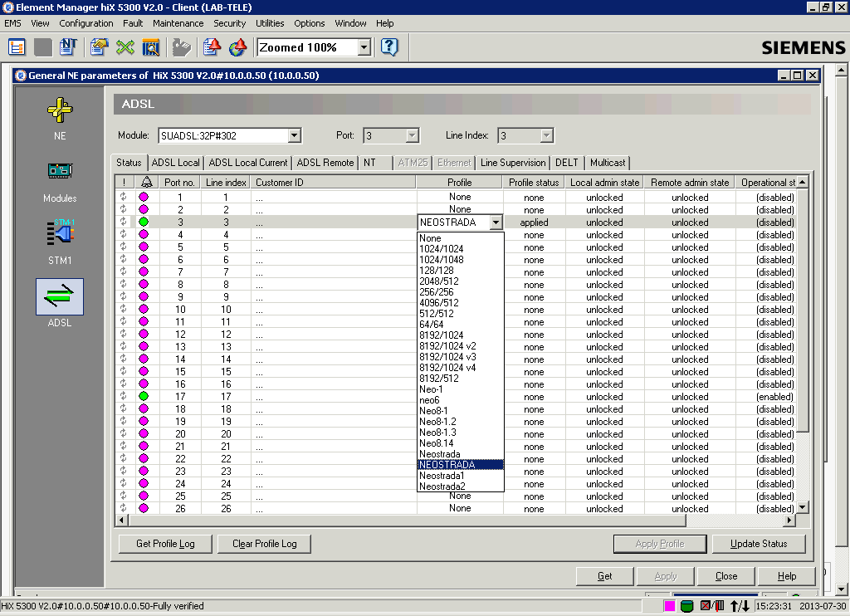Switch to the ADSL Local tab
The image size is (850, 616).
(176, 163)
